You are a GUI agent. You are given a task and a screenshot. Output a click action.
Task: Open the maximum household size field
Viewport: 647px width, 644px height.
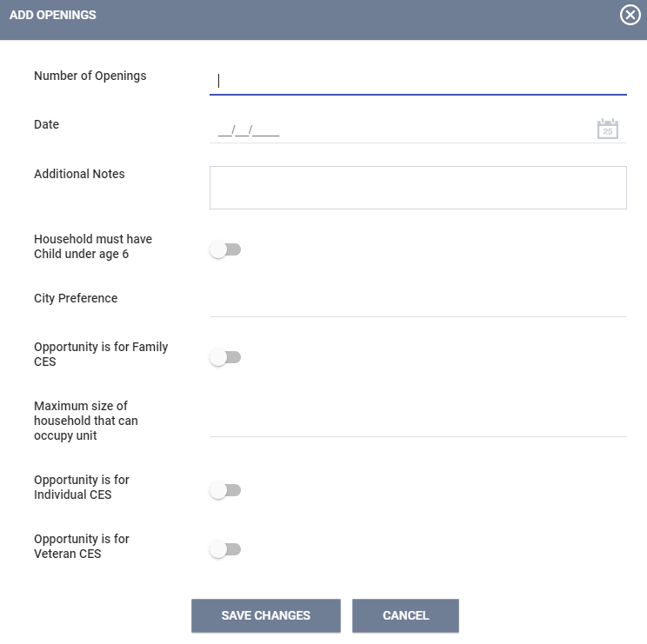417,421
